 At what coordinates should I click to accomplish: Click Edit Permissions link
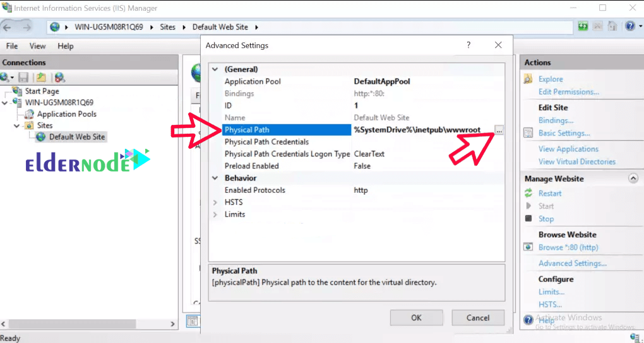tap(568, 91)
